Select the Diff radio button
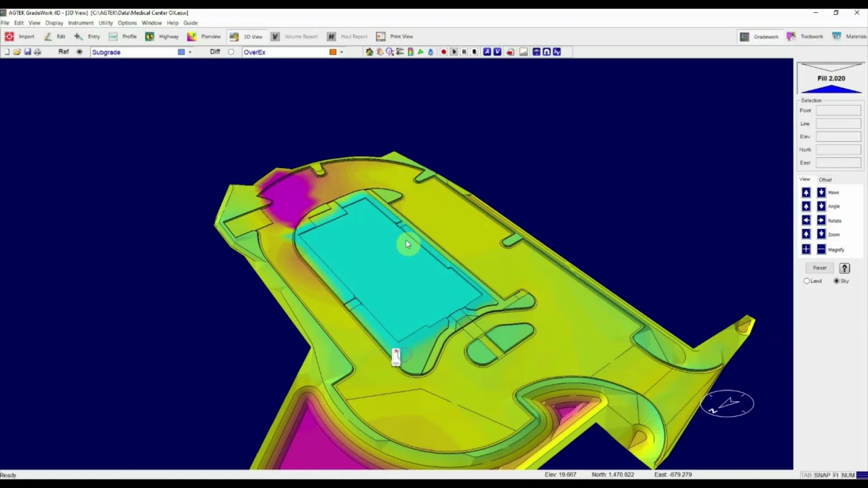 [231, 52]
